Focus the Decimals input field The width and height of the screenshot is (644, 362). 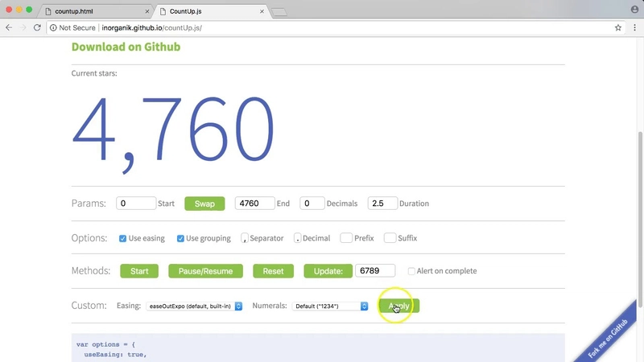tap(312, 204)
